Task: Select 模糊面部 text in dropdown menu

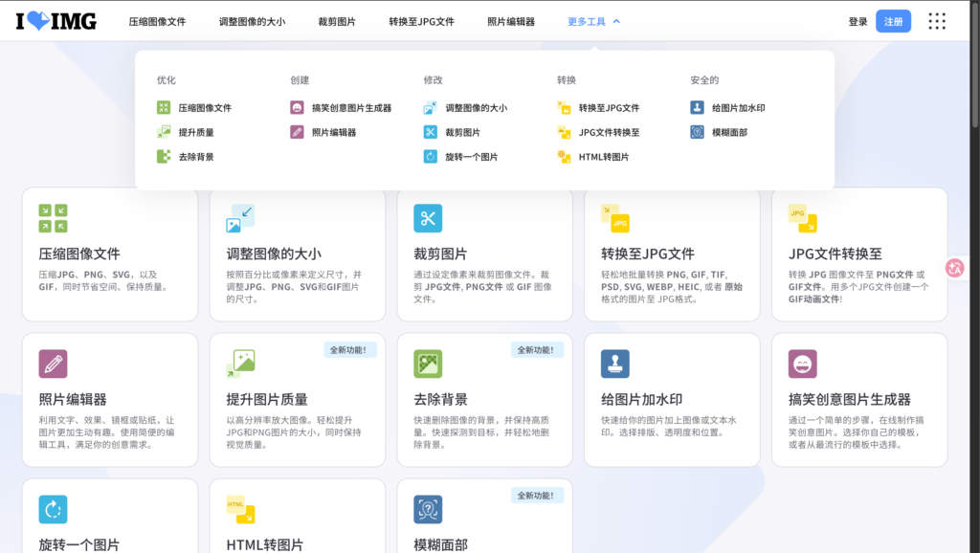Action: pos(730,132)
